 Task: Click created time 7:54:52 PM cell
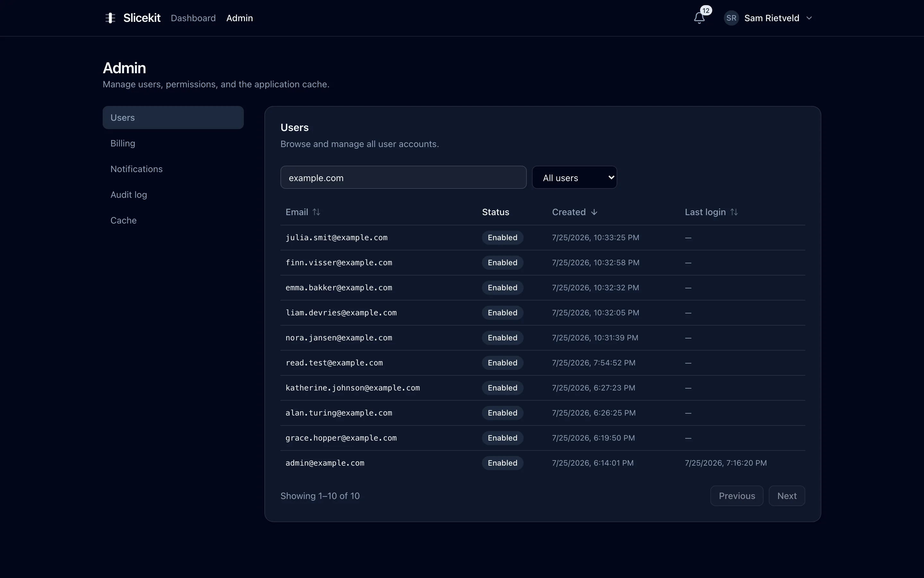pos(594,363)
